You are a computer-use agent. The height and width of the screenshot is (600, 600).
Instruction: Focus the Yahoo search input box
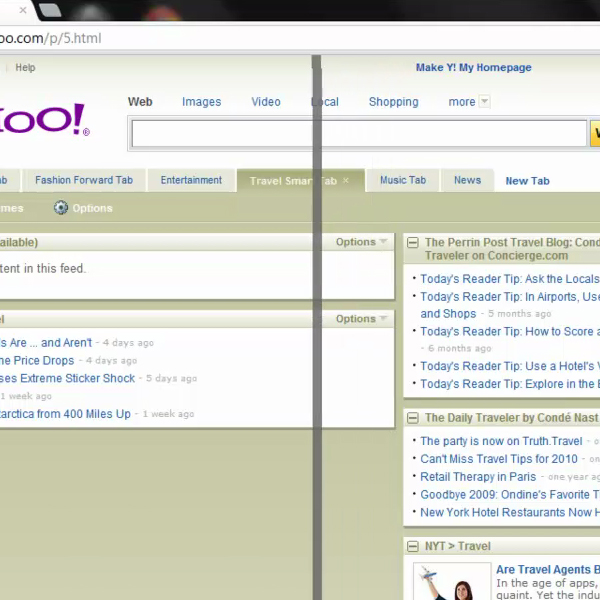pos(359,133)
